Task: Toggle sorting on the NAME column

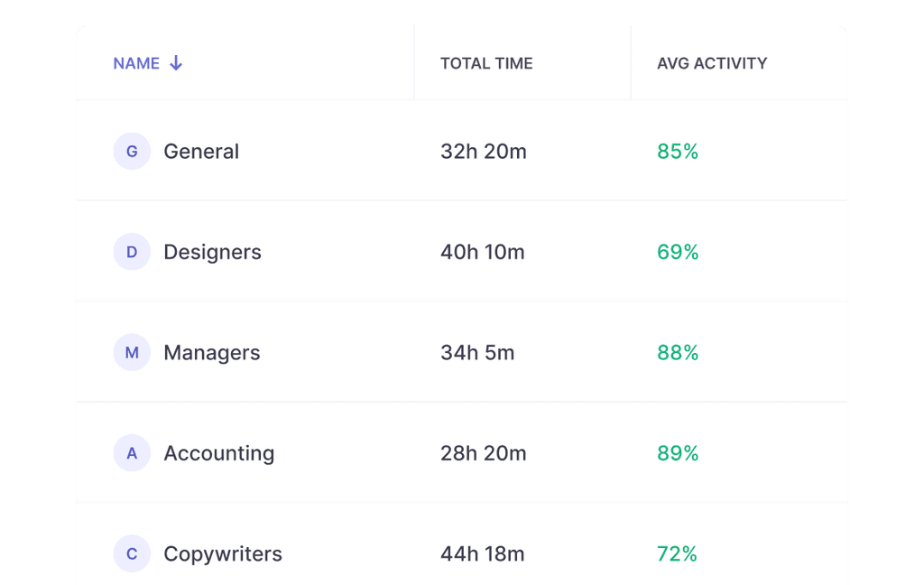Action: 136,63
